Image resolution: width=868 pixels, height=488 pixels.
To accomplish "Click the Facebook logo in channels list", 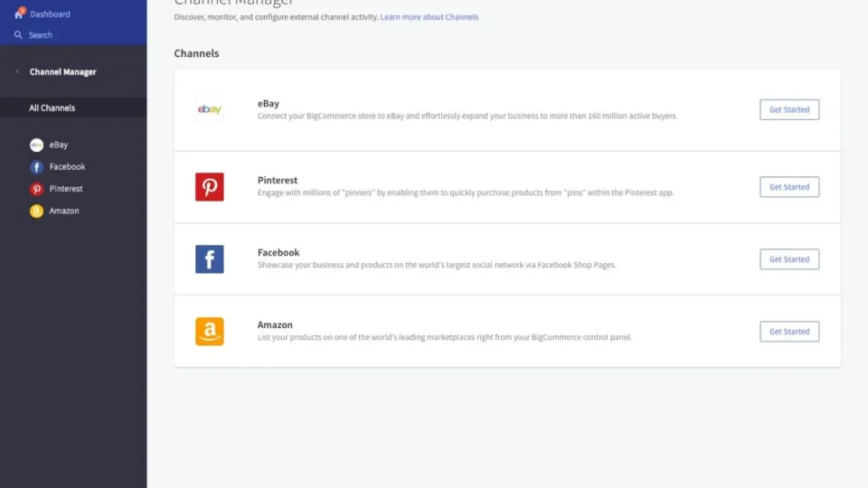I will click(x=210, y=259).
